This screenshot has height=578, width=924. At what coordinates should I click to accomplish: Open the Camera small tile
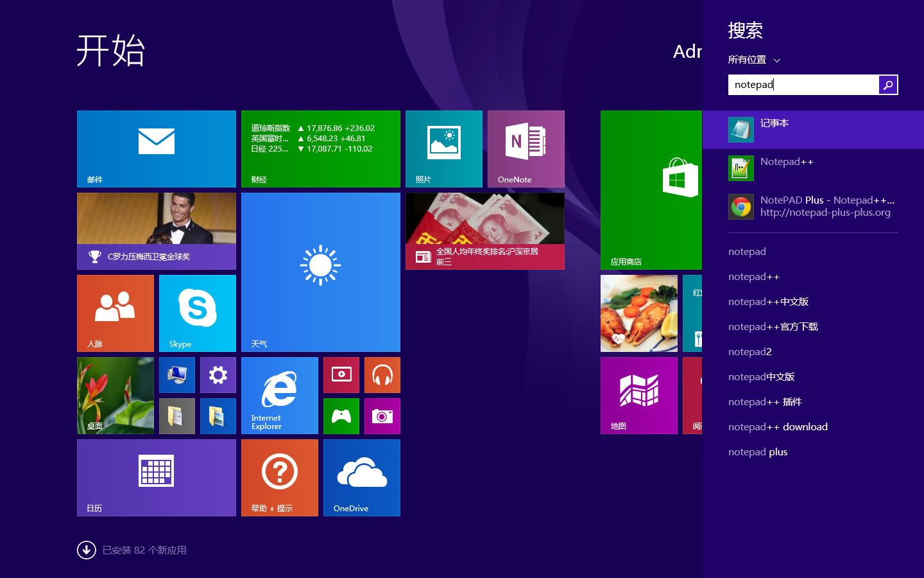(x=382, y=416)
